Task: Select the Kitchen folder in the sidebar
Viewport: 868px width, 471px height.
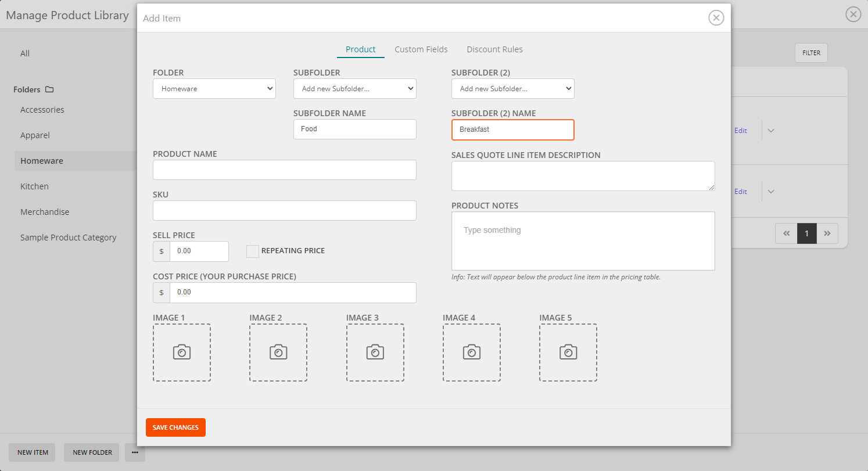Action: (x=34, y=186)
